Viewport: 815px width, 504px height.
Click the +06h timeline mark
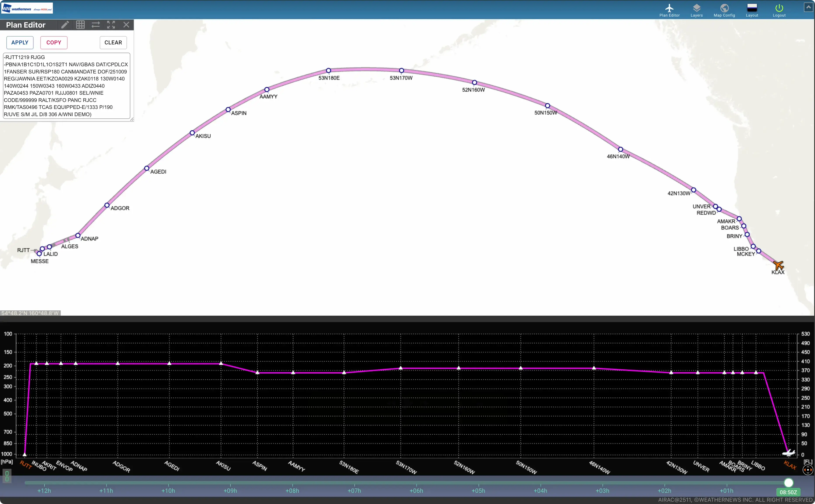pos(416,490)
